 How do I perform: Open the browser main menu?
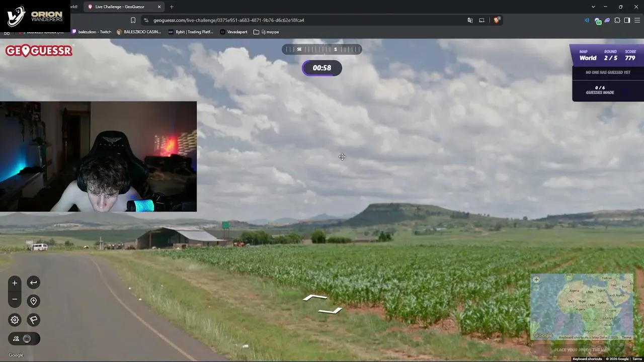pos(637,20)
